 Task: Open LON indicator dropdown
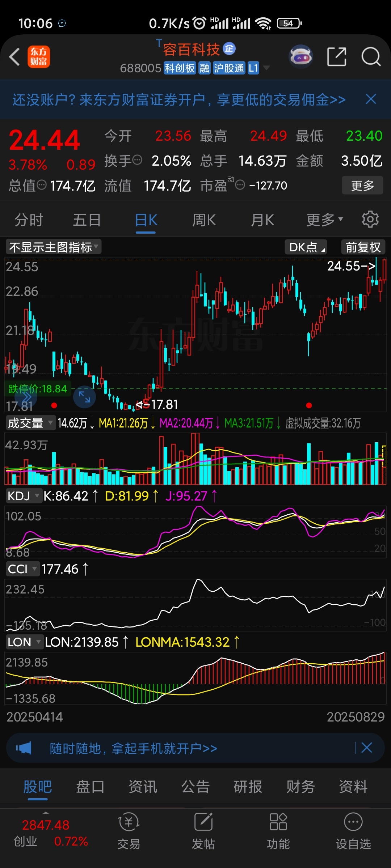pyautogui.click(x=24, y=642)
